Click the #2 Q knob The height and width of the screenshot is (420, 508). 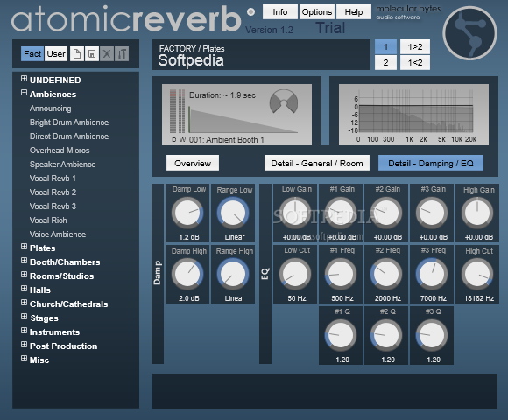point(386,335)
